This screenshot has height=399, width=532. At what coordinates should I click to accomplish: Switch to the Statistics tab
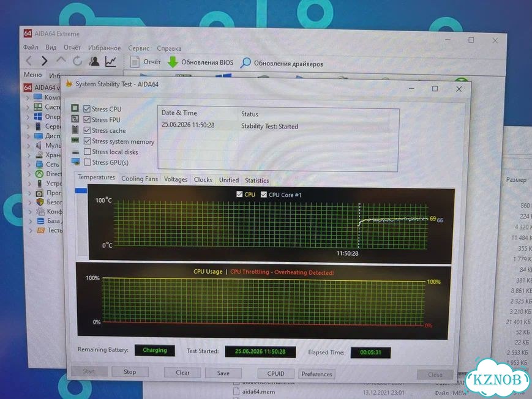click(257, 181)
